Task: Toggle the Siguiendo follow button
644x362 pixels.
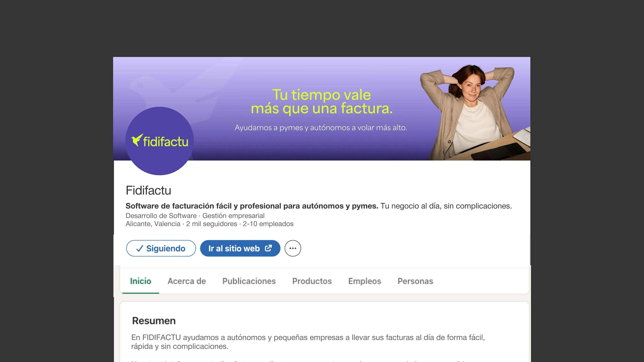Action: pos(161,248)
